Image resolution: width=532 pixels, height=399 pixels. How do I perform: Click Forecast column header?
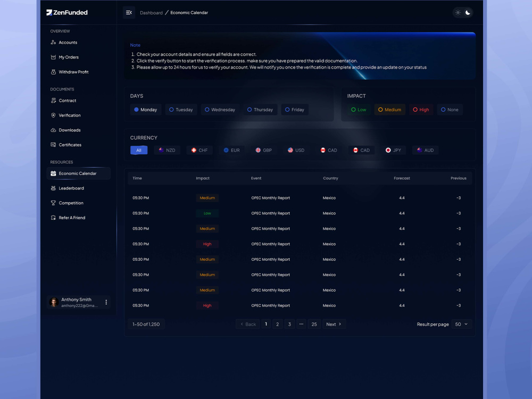(402, 178)
